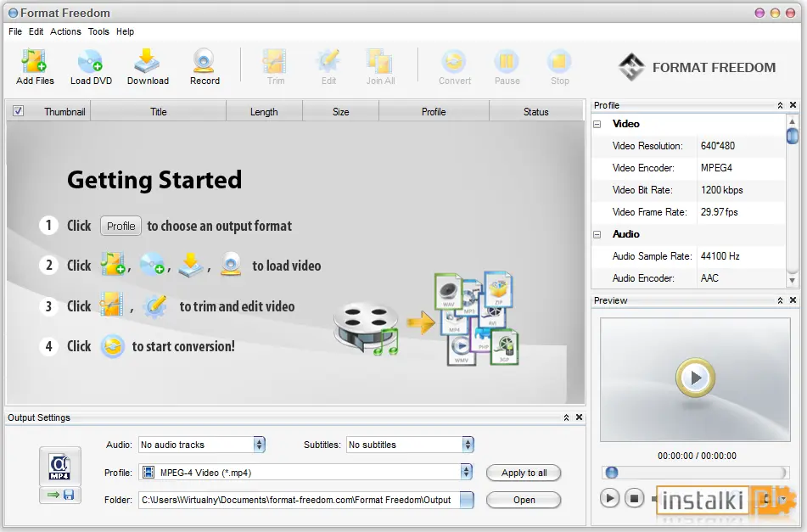Click the preview seek slider handle

point(612,472)
